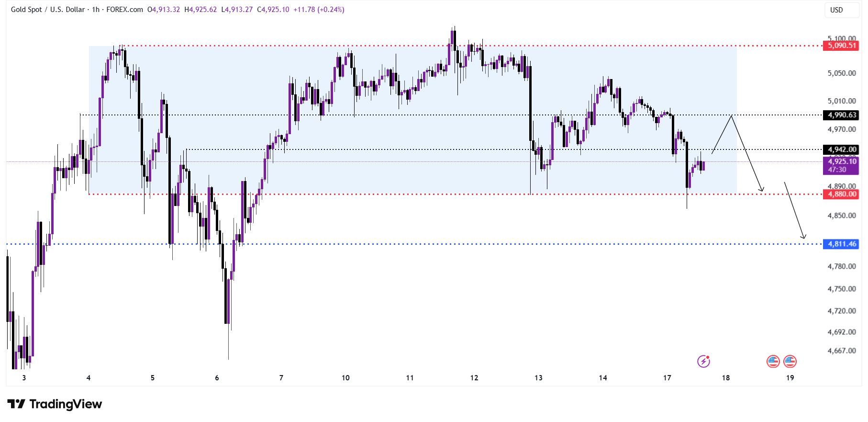
Task: Click the 5,050.00 price scale value
Action: [x=842, y=73]
